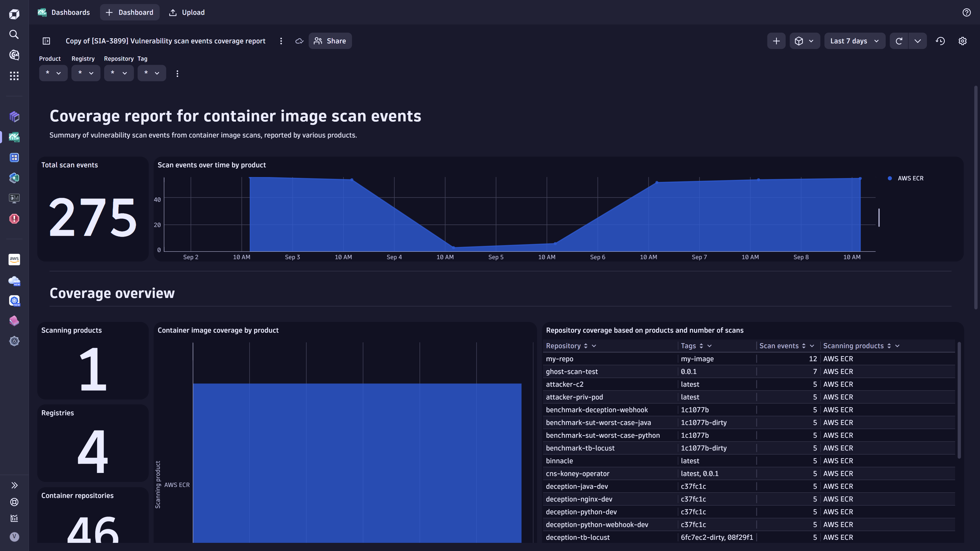Click the Share button
Viewport: 980px width, 551px height.
[x=330, y=41]
